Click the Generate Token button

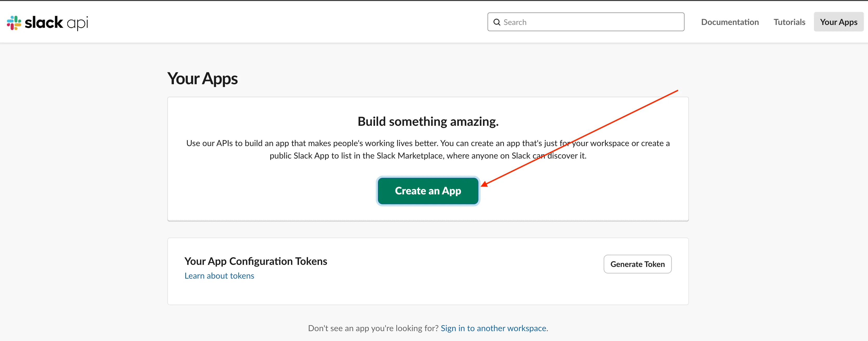pos(637,264)
